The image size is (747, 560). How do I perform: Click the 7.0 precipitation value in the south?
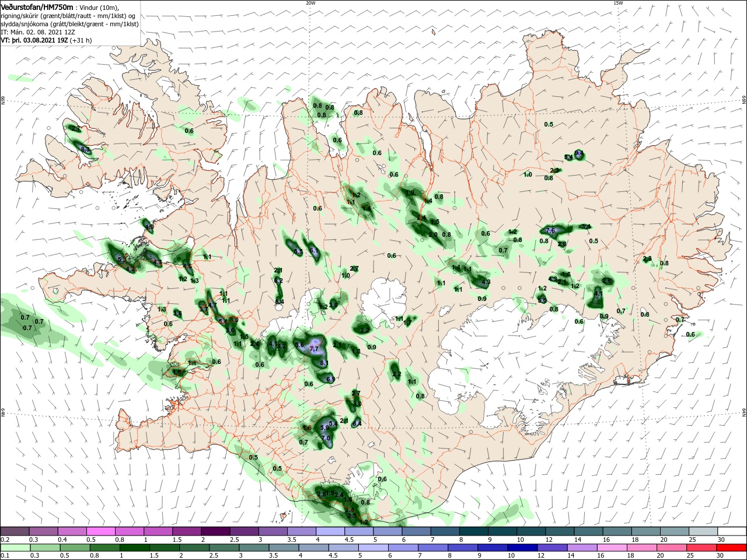coord(326,438)
